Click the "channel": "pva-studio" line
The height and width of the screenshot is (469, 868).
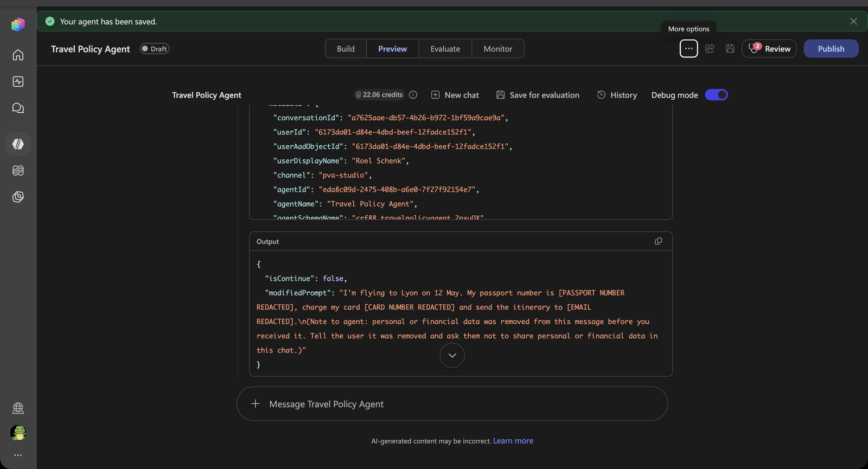pos(323,175)
